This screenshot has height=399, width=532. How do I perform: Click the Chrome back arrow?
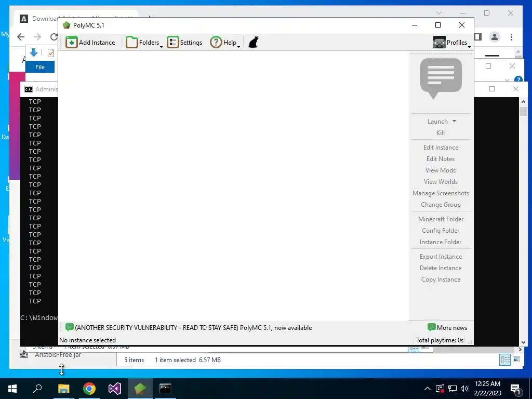[x=21, y=37]
